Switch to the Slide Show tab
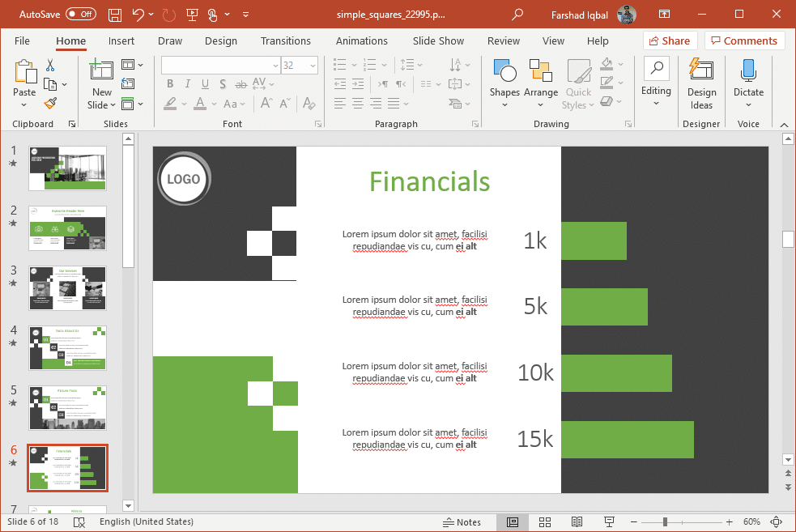This screenshot has height=532, width=796. tap(438, 40)
